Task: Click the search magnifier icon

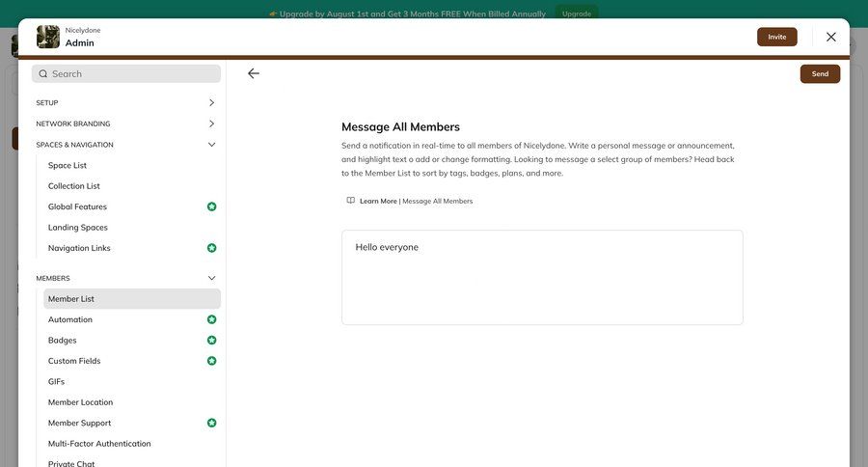Action: 43,73
